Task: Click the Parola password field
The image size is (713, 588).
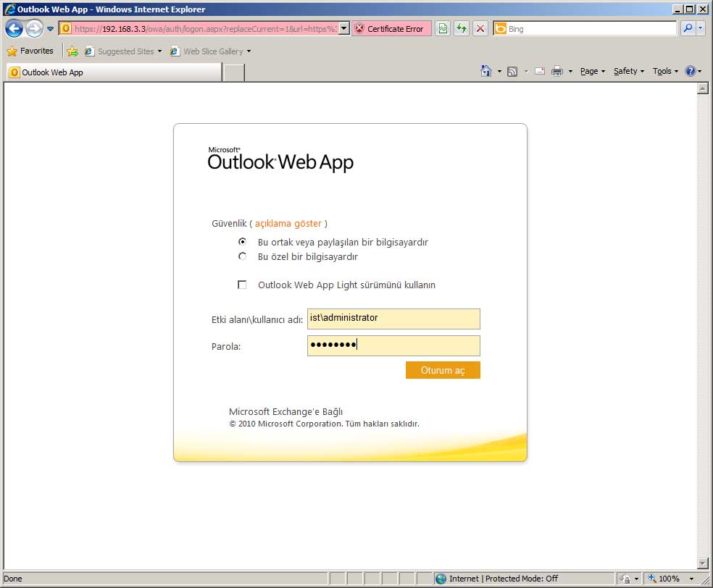Action: pyautogui.click(x=393, y=345)
